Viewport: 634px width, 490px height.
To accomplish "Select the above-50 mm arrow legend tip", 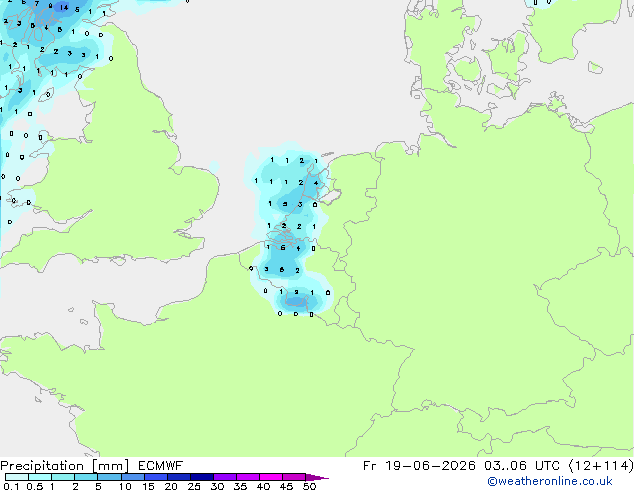I will tap(317, 477).
